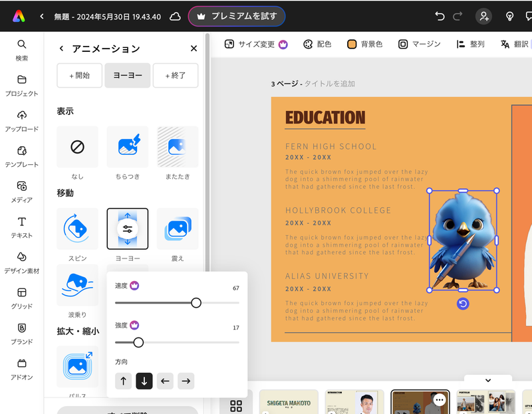Switch to the +終了 animation tab
This screenshot has height=414, width=532.
[x=177, y=75]
